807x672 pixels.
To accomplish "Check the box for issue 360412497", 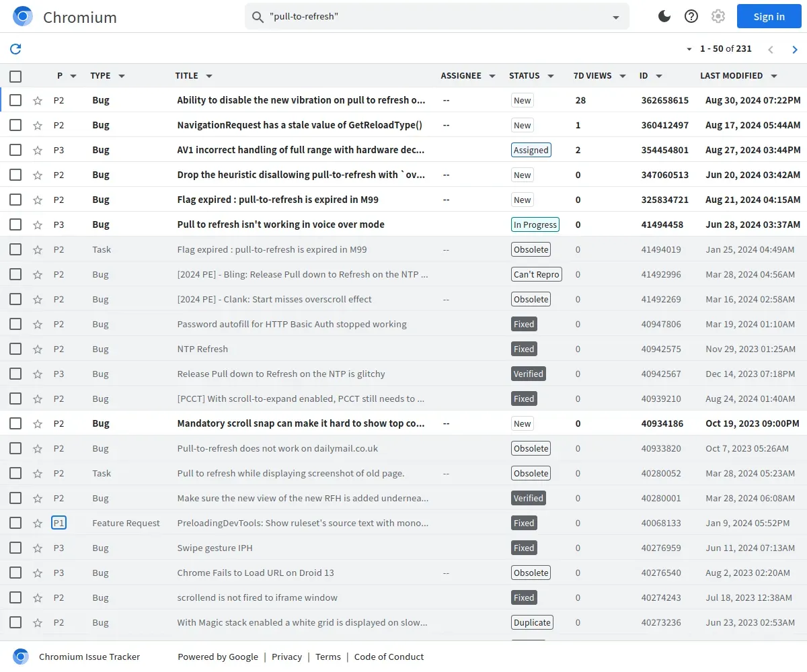I will pos(15,125).
